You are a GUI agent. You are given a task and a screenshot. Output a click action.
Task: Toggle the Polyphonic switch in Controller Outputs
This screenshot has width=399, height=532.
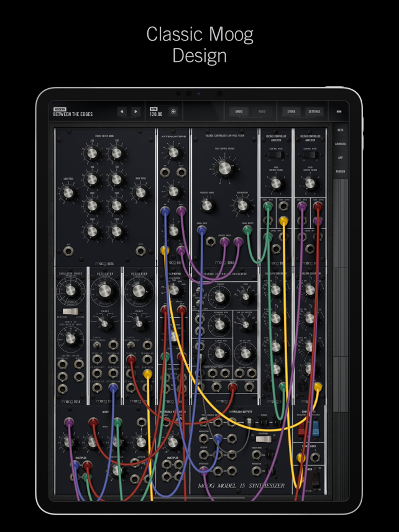tap(264, 439)
